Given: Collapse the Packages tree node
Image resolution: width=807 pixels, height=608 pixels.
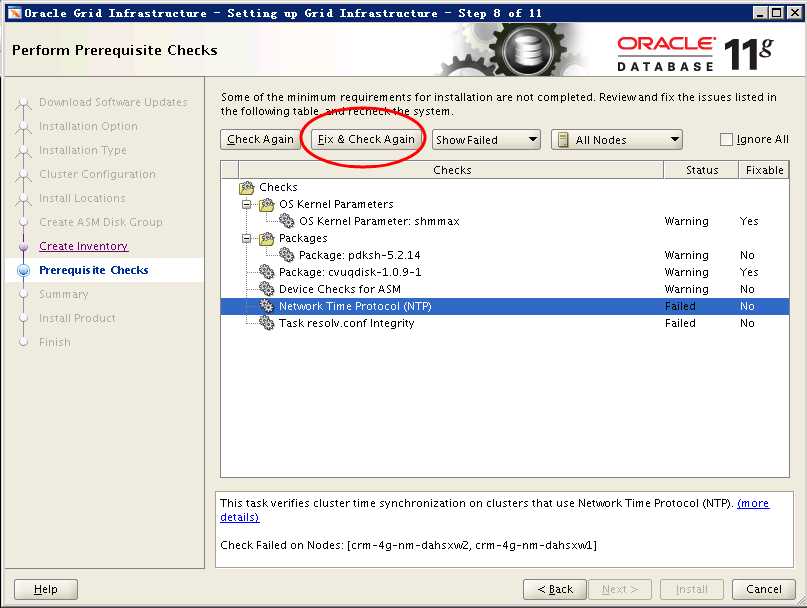Looking at the screenshot, I should 247,238.
